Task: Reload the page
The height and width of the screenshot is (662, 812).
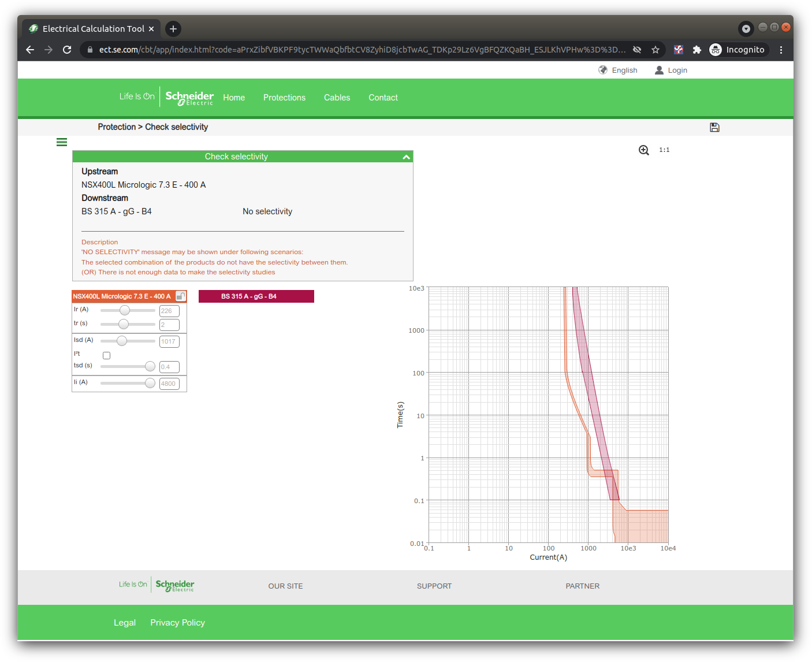Action: (x=67, y=50)
